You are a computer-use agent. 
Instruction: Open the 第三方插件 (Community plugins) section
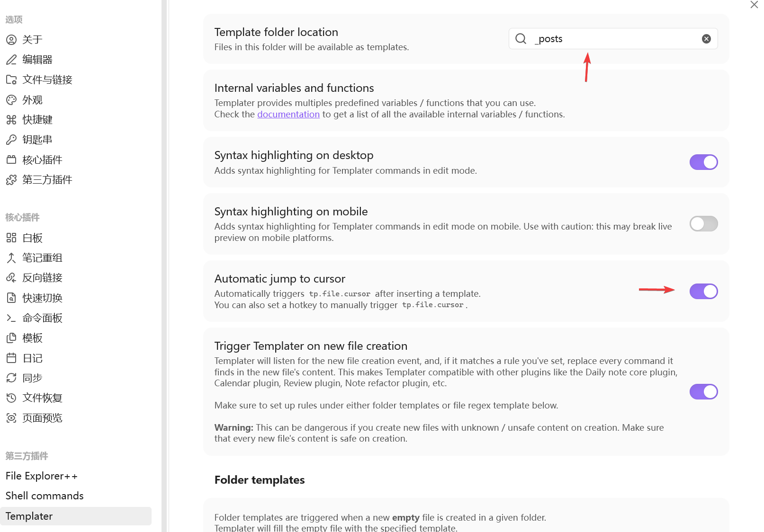point(47,180)
